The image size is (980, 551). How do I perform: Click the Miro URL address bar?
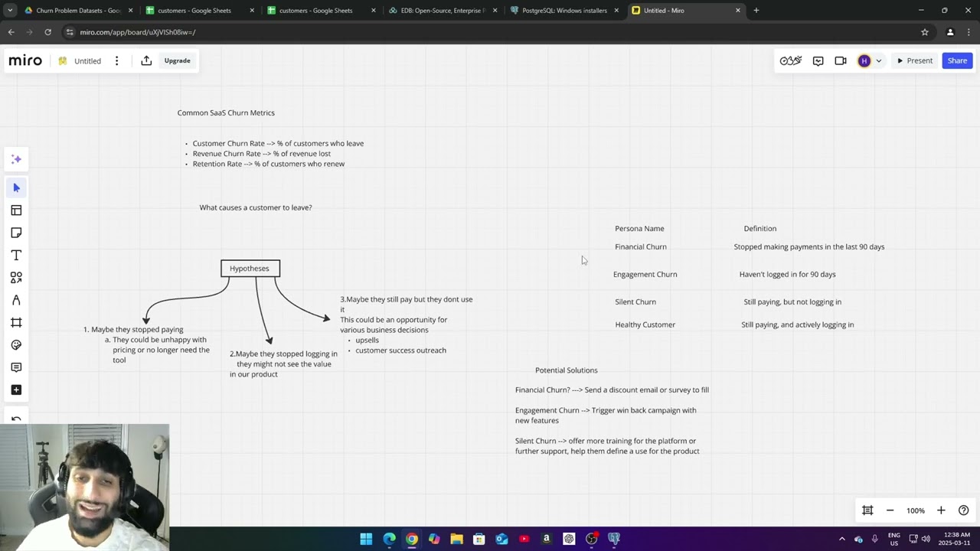point(490,32)
